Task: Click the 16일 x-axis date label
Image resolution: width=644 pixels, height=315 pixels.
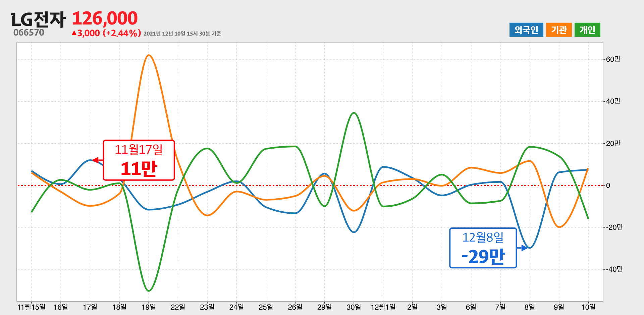Action: [x=61, y=307]
